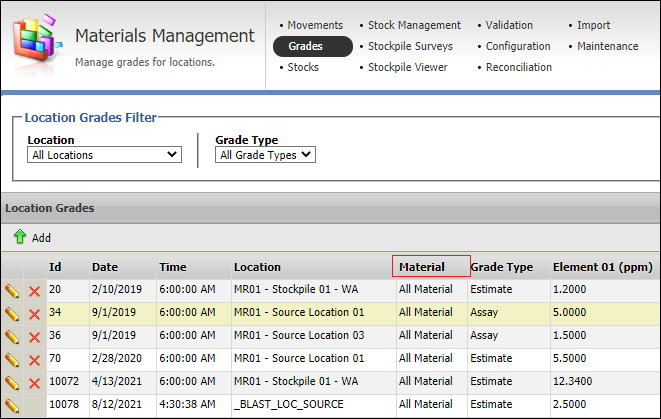The height and width of the screenshot is (419, 661).
Task: Sort by Time column header
Action: click(173, 267)
